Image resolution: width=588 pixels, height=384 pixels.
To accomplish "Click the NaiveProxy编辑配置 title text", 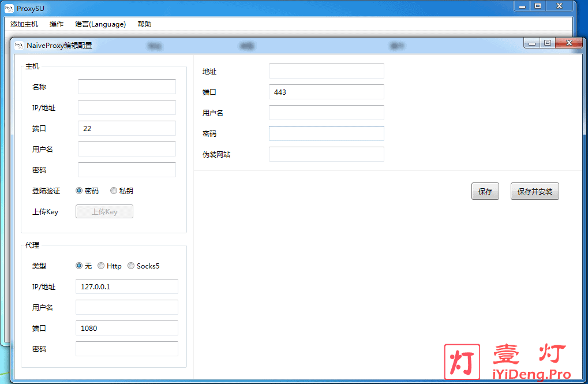I will [59, 46].
